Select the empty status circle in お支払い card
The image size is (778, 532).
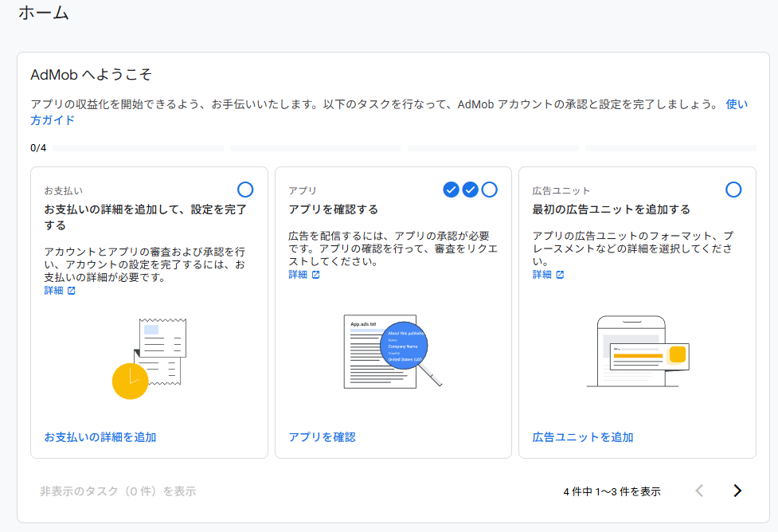pyautogui.click(x=245, y=190)
